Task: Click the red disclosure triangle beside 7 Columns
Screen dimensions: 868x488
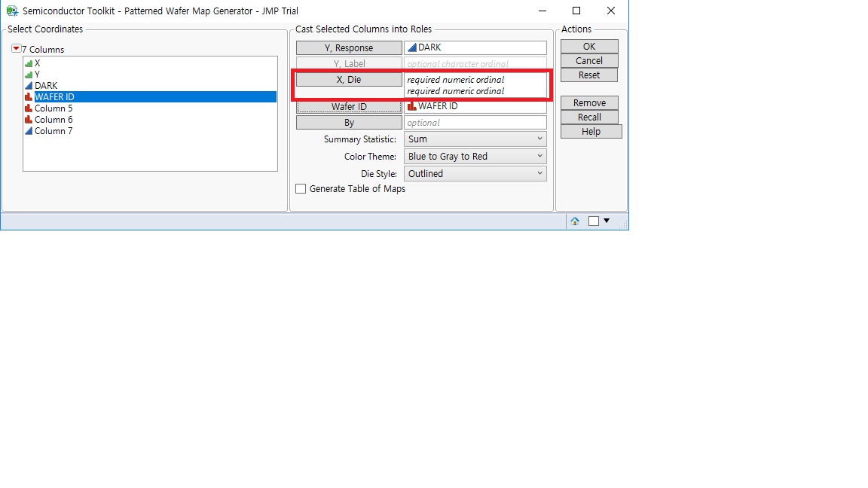Action: tap(16, 47)
